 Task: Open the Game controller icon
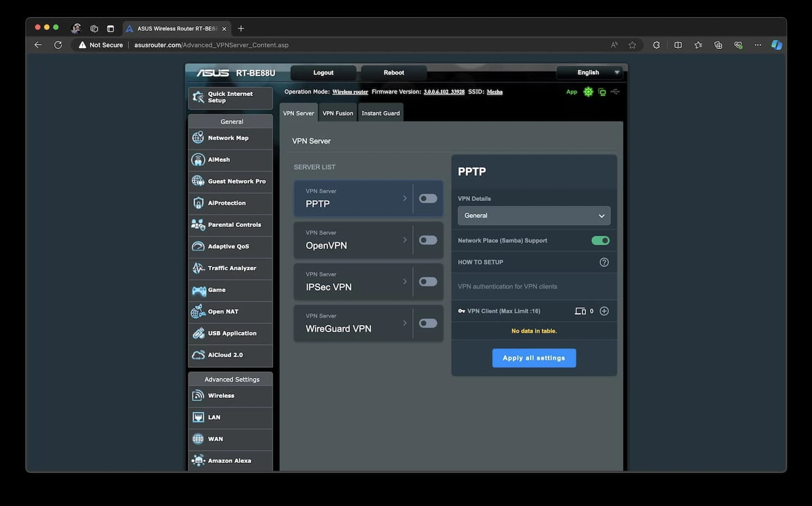pos(199,290)
